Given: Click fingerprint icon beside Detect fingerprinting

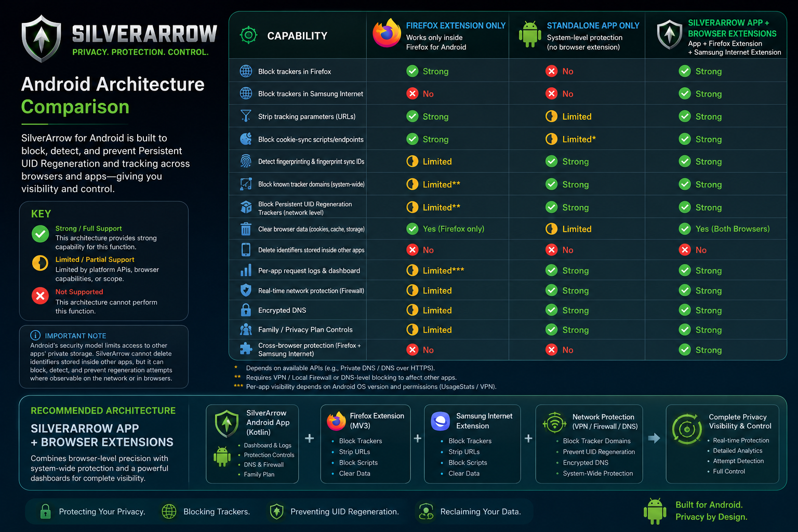Looking at the screenshot, I should [246, 161].
